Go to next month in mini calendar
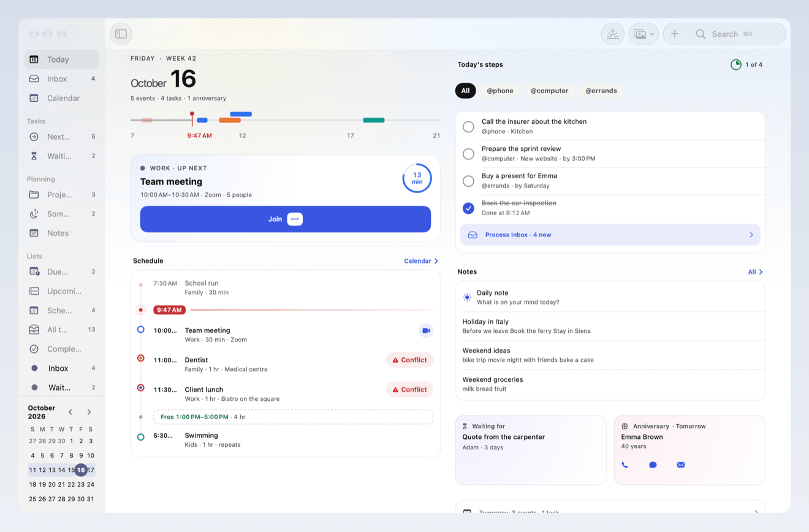Screen dimensions: 809x532 (89, 412)
